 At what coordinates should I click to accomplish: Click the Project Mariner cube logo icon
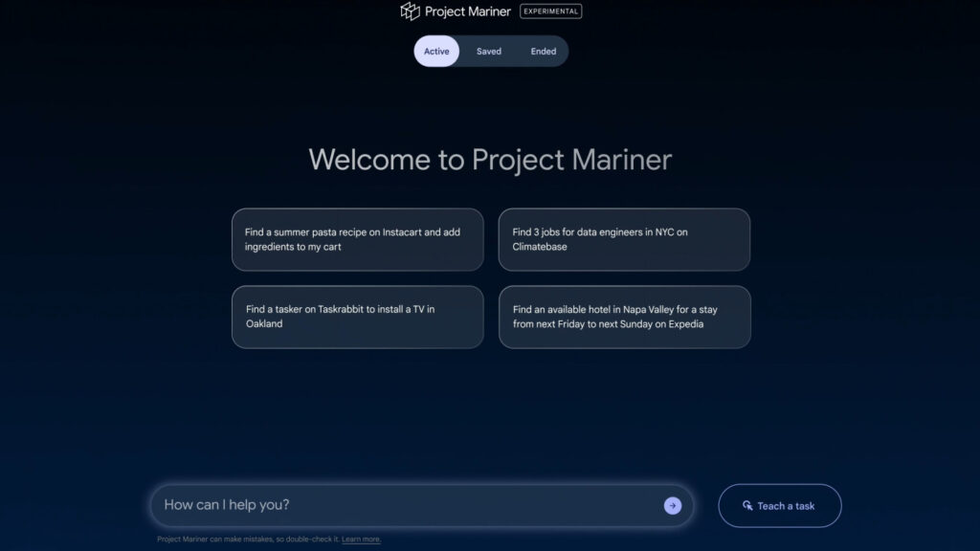pyautogui.click(x=410, y=11)
